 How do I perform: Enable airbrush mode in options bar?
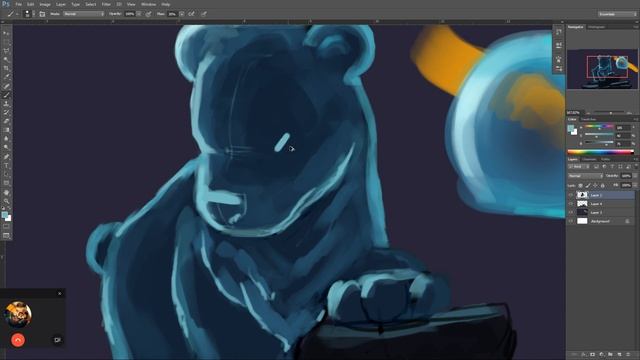(x=191, y=14)
